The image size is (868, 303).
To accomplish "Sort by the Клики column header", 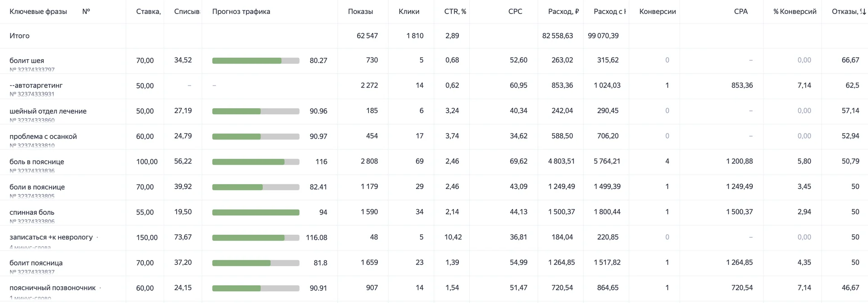I will click(x=409, y=12).
